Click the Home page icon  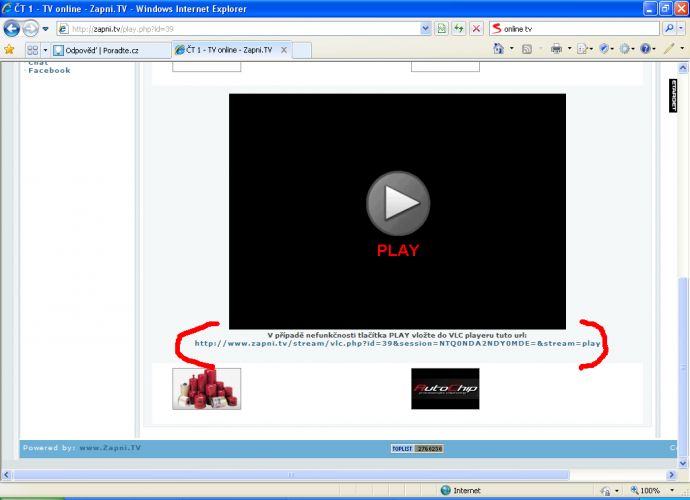(498, 48)
